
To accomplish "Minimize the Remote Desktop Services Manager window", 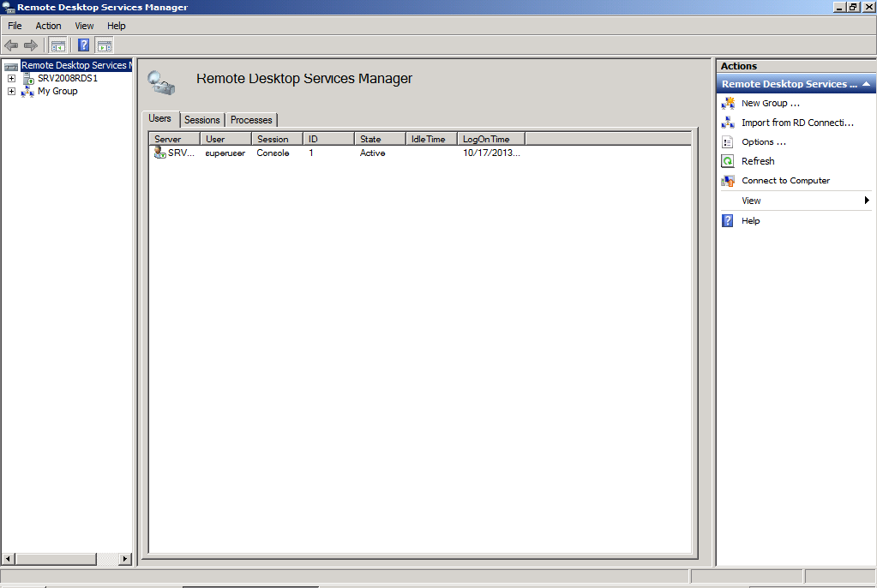I will [839, 7].
